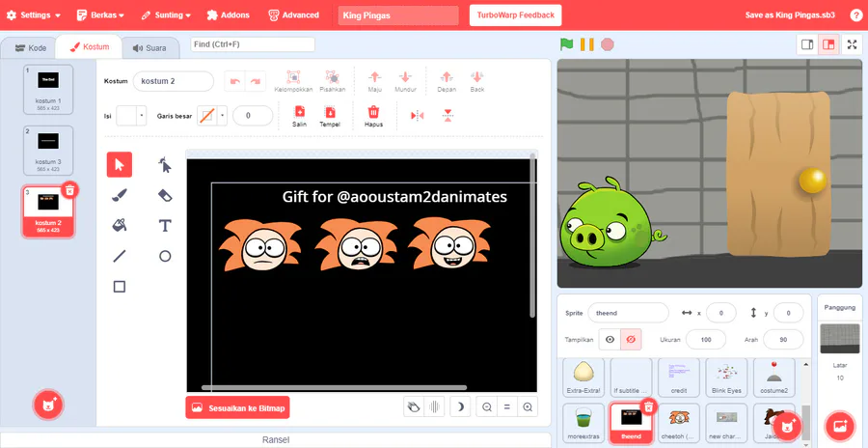This screenshot has width=868, height=448.
Task: Open the help question mark icon
Action: point(855,15)
